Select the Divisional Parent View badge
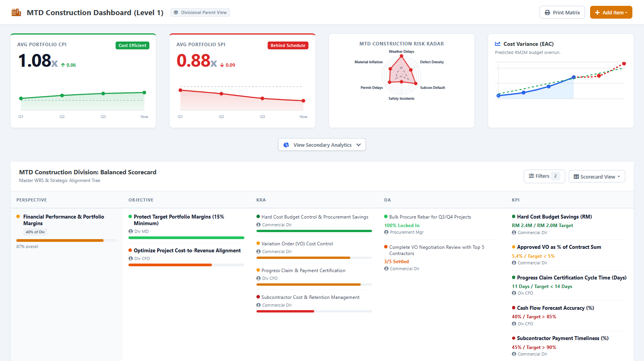644x361 pixels. point(200,12)
